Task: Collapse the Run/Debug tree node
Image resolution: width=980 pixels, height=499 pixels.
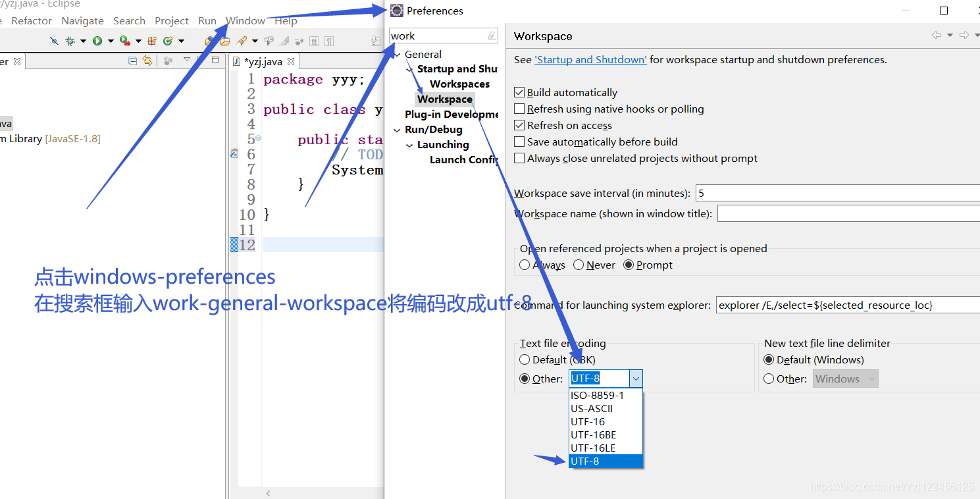Action: point(397,130)
